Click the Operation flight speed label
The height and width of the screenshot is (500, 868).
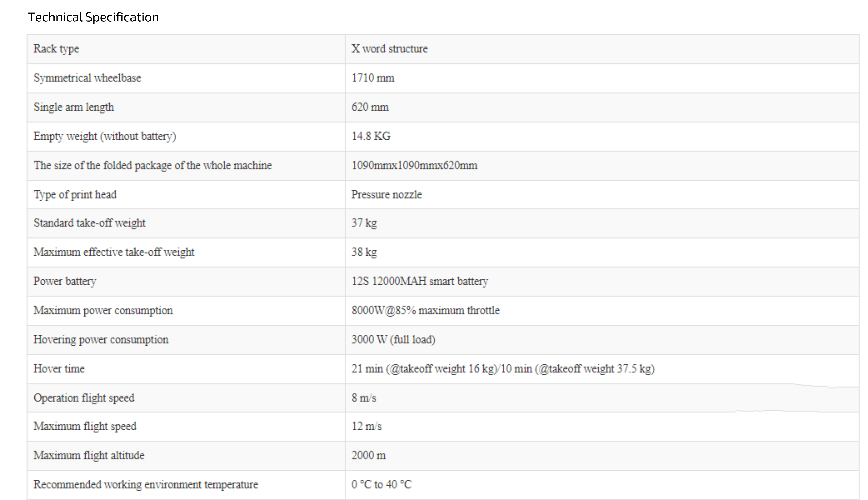(x=84, y=398)
